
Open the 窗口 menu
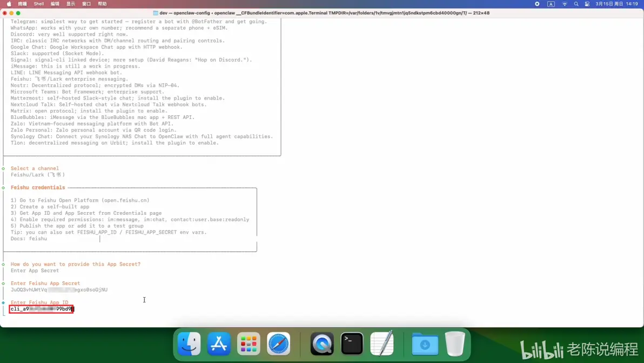point(86,4)
